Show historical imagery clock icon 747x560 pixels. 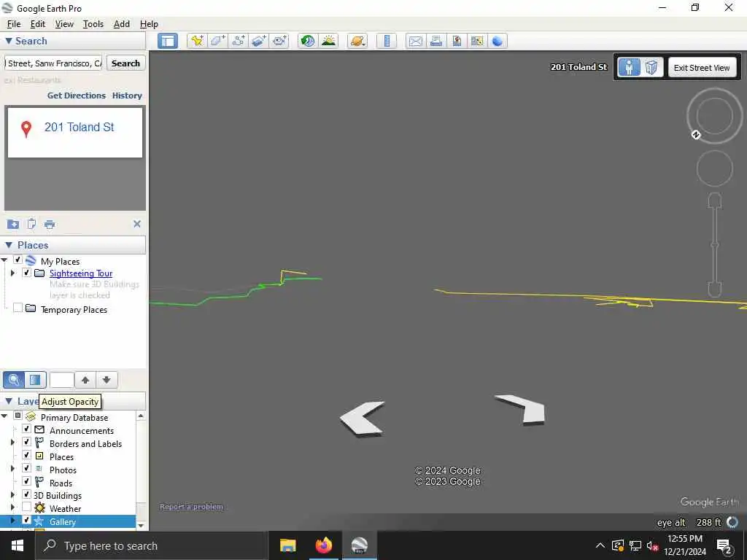point(308,41)
